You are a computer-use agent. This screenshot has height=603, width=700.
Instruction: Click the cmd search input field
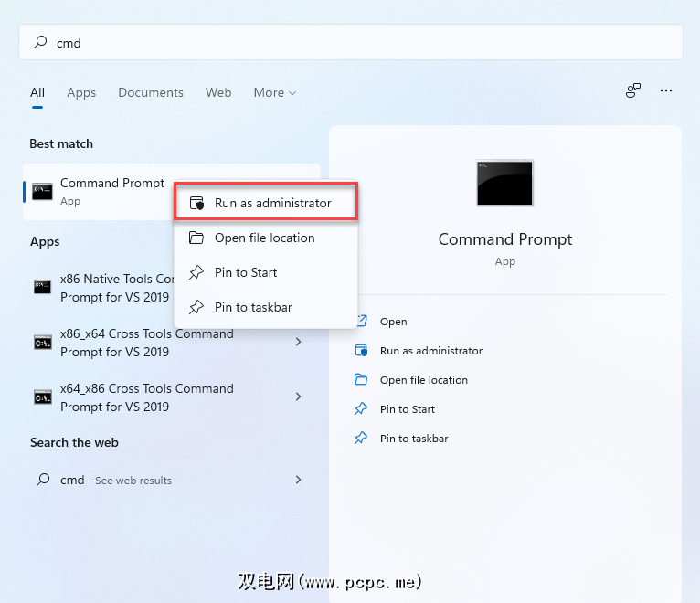[350, 42]
